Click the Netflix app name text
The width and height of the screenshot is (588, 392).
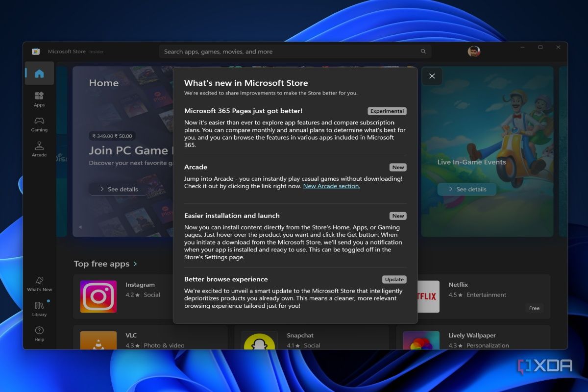458,285
